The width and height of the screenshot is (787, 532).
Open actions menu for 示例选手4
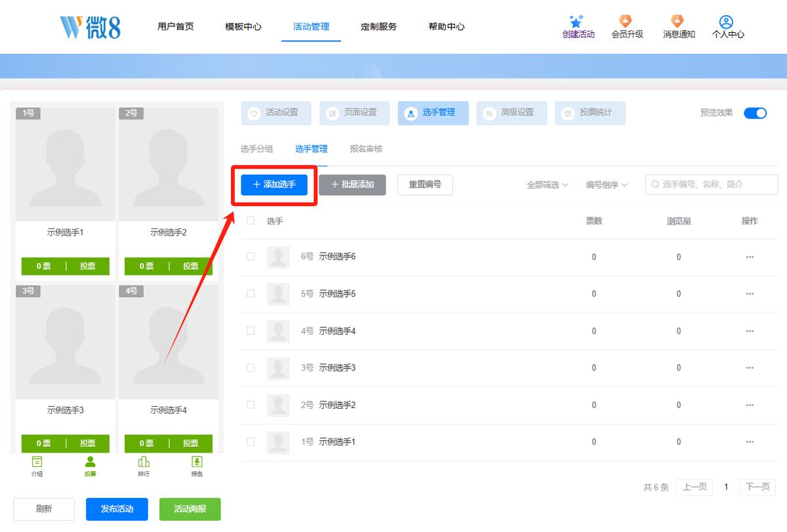pos(750,331)
